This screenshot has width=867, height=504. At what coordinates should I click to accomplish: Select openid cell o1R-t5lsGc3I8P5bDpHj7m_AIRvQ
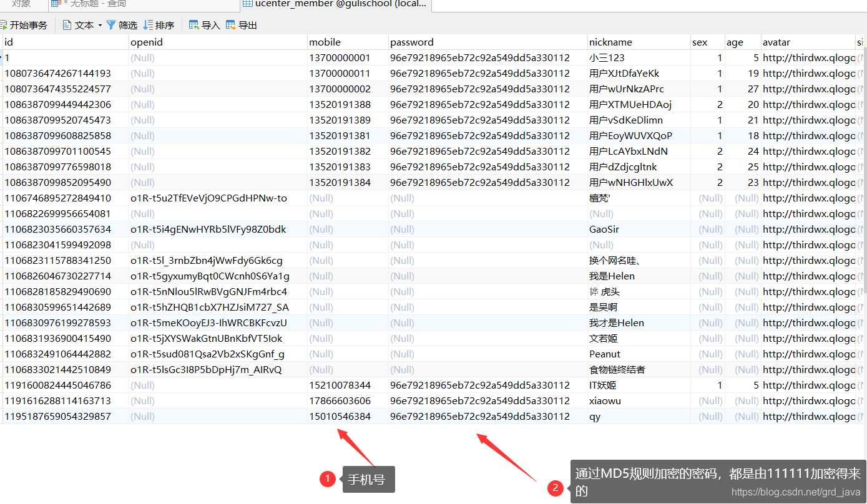(218, 370)
